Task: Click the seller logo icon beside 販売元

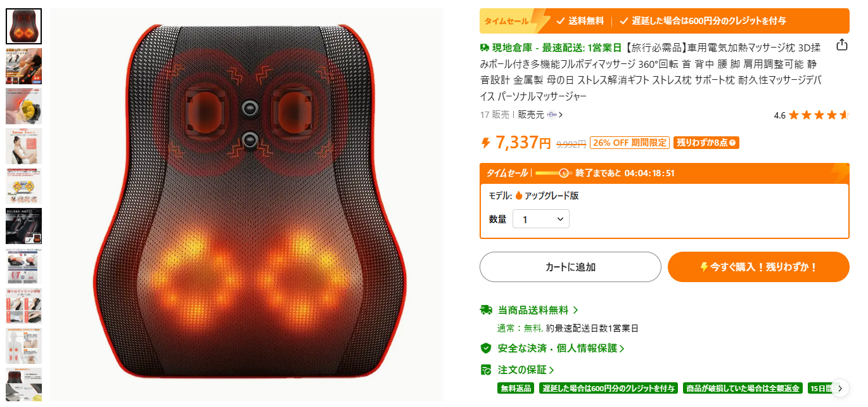Action: pyautogui.click(x=551, y=115)
